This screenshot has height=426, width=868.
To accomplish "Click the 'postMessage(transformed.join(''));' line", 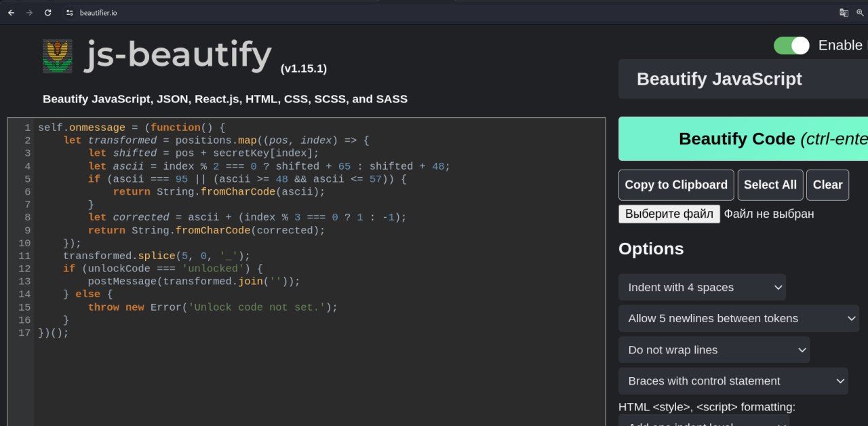I will (x=194, y=282).
